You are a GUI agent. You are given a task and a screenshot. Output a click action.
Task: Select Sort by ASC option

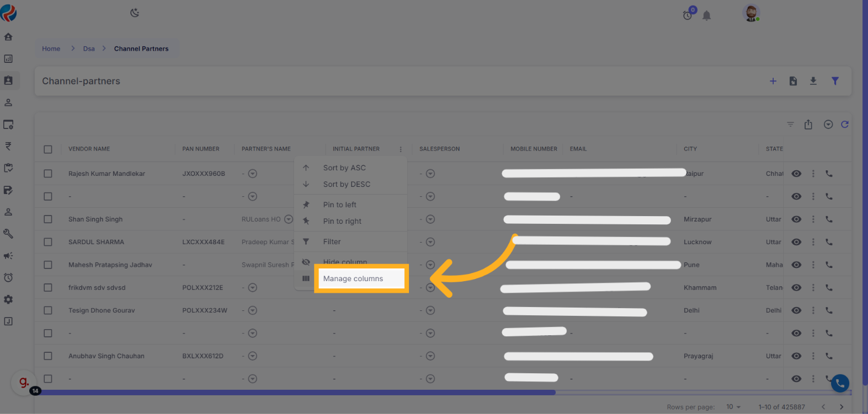tap(344, 168)
